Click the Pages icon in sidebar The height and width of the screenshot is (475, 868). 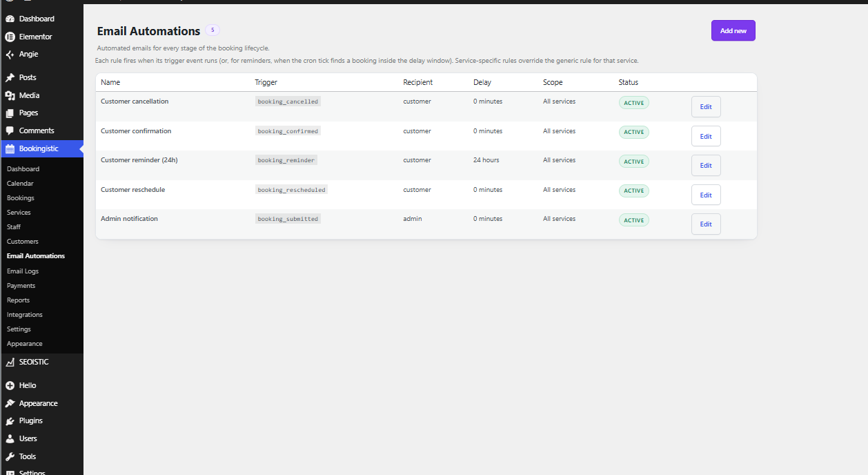[10, 113]
